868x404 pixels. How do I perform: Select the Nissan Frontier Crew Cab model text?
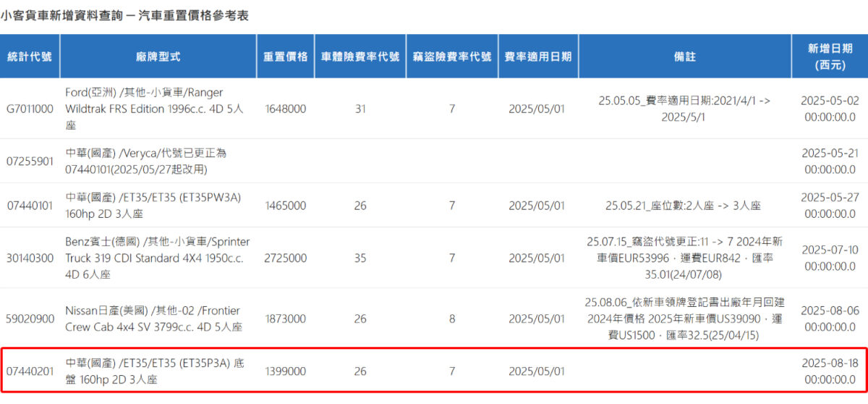point(153,319)
